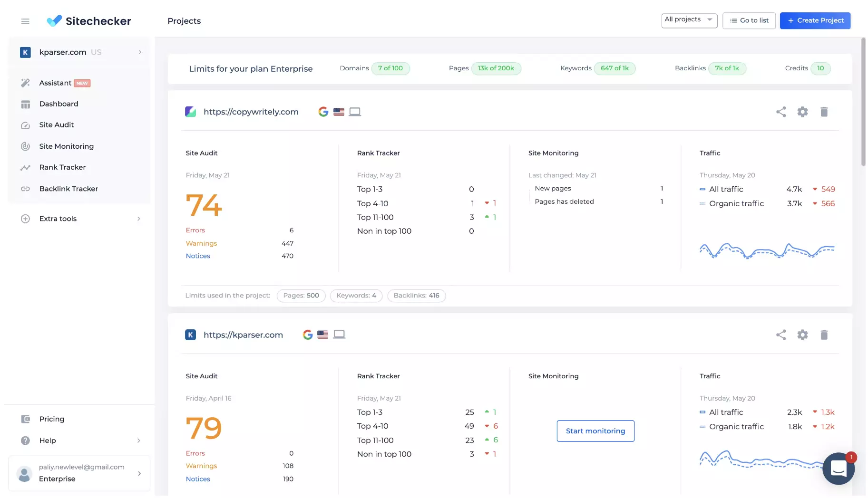Open Backlink Tracker in sidebar
The image size is (868, 498).
point(68,189)
